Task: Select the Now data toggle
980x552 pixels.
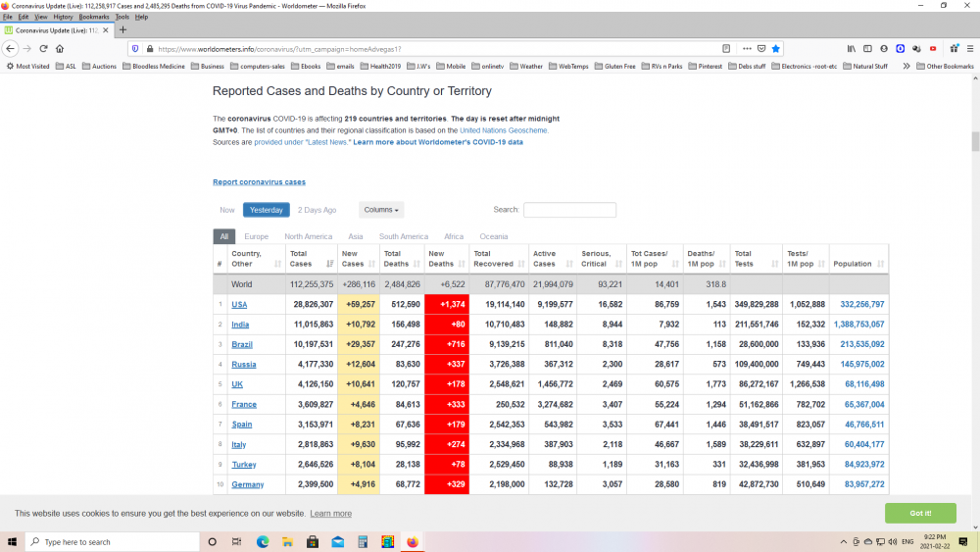Action: tap(227, 210)
